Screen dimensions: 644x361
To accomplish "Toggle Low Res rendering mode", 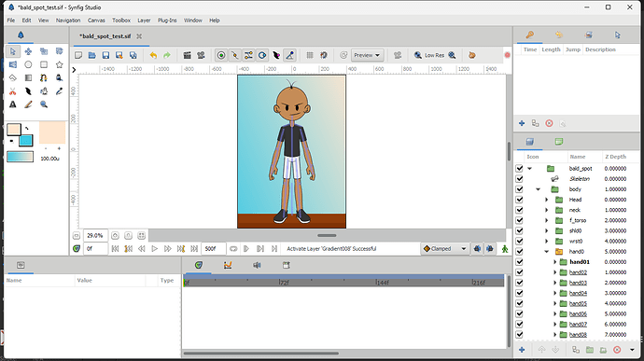I will (x=435, y=55).
